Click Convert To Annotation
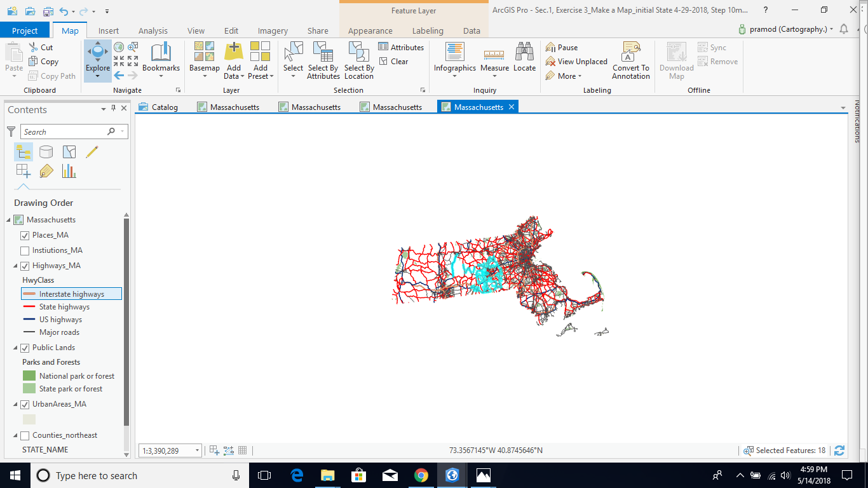The width and height of the screenshot is (868, 488). [x=631, y=60]
